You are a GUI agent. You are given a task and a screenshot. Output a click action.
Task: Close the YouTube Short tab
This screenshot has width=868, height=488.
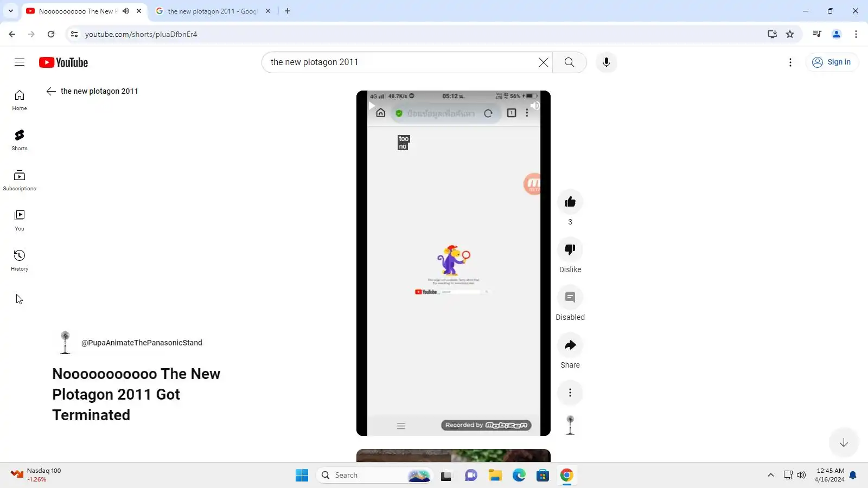click(139, 11)
